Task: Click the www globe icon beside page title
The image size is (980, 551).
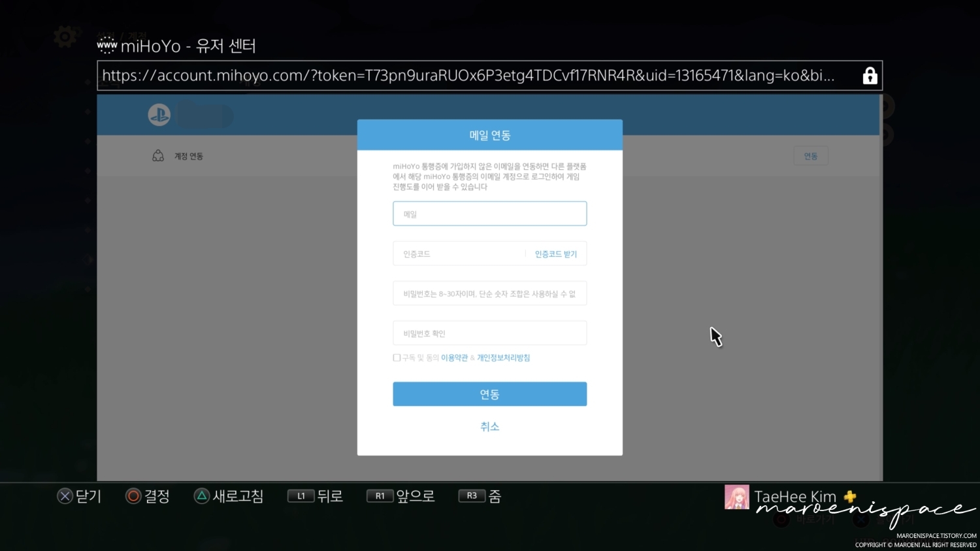Action: click(106, 44)
